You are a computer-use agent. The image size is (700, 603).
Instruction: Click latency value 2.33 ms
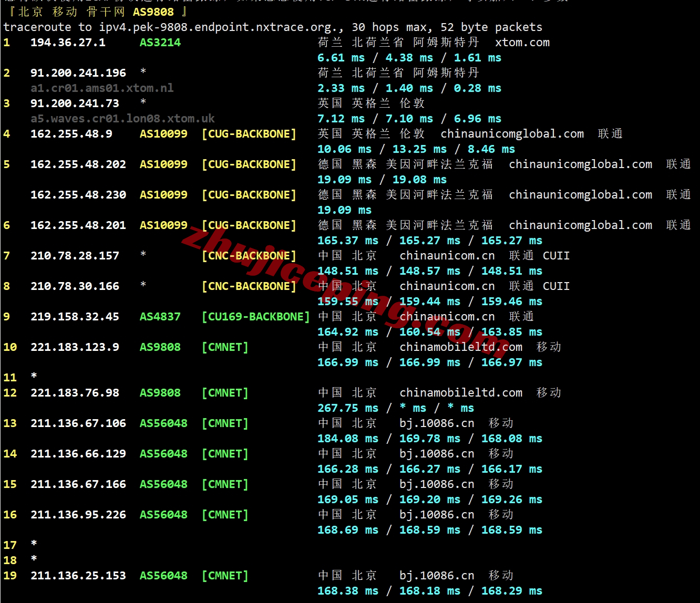click(x=341, y=88)
